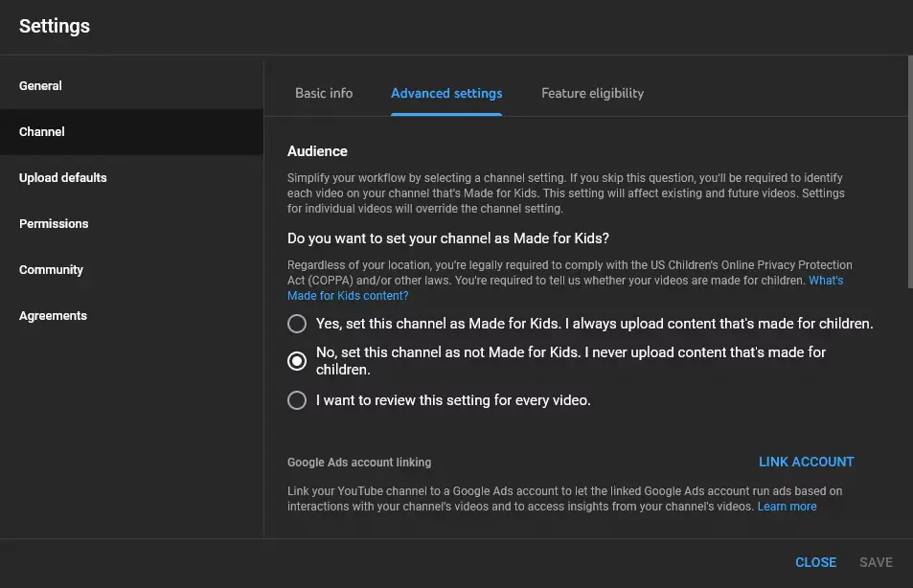Viewport: 913px width, 588px height.
Task: Select review this setting for every video
Action: [x=297, y=400]
